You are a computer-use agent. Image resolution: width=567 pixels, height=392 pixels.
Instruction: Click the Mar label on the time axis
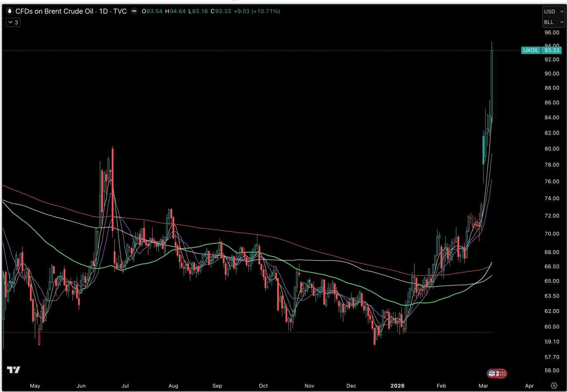click(x=483, y=386)
